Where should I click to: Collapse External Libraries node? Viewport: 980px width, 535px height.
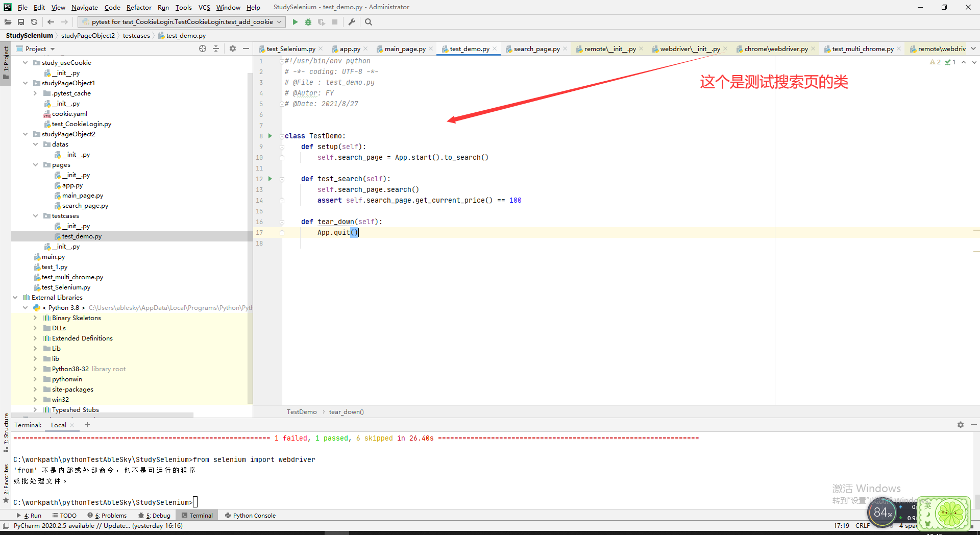15,297
